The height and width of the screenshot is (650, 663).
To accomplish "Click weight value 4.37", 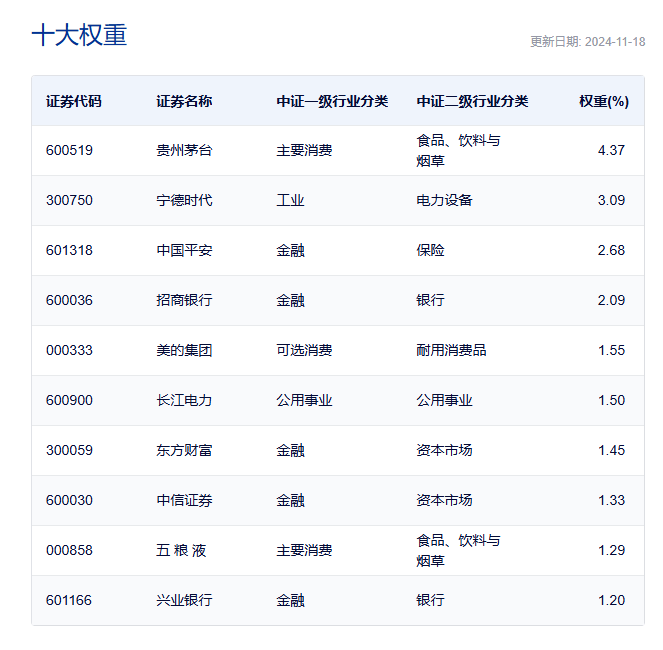I will [611, 150].
